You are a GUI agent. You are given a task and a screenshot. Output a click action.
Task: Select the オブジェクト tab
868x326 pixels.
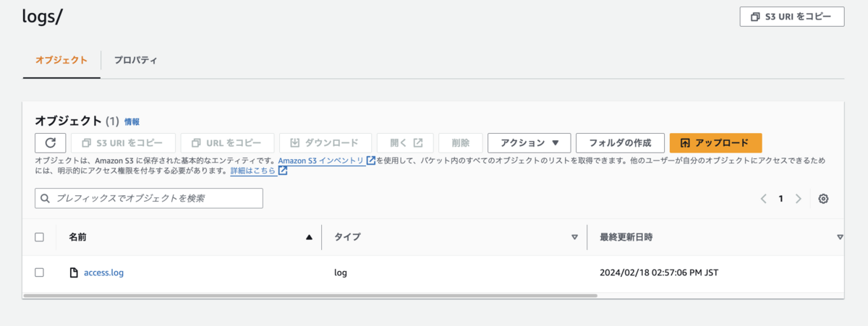pyautogui.click(x=61, y=60)
